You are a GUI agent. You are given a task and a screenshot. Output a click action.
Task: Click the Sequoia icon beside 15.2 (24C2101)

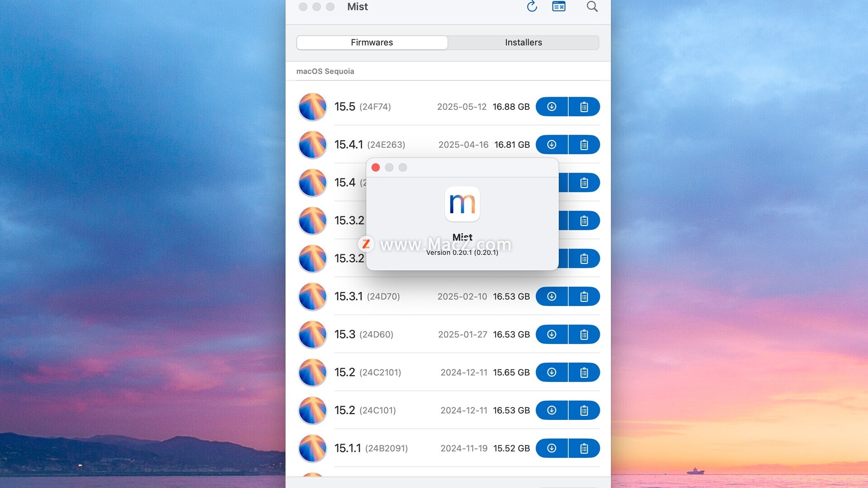(x=312, y=372)
